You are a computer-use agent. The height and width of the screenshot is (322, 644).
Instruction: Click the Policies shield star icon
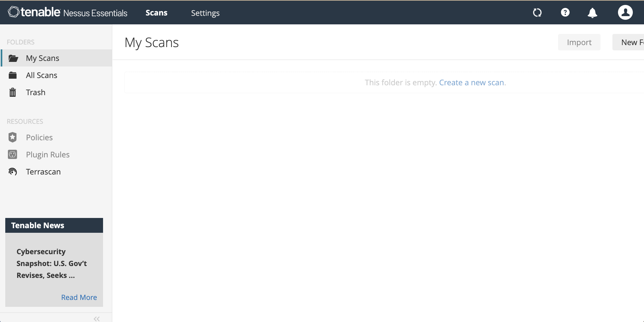13,137
